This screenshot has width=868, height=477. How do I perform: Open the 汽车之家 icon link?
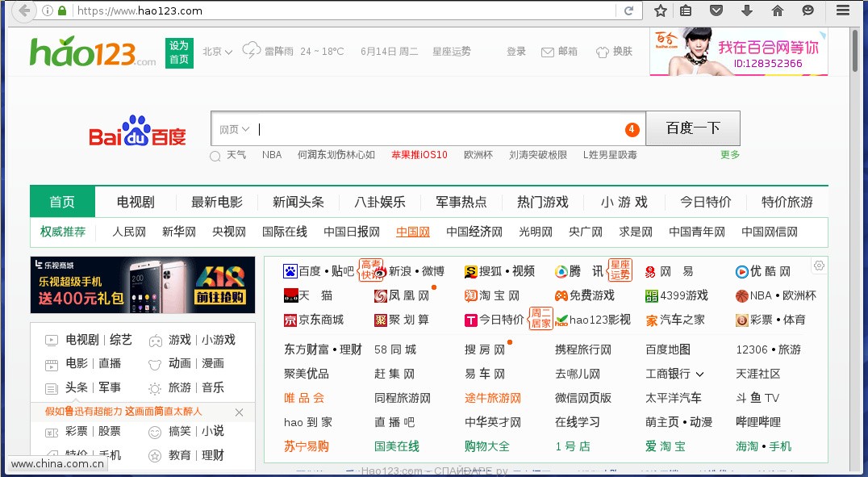(x=652, y=320)
